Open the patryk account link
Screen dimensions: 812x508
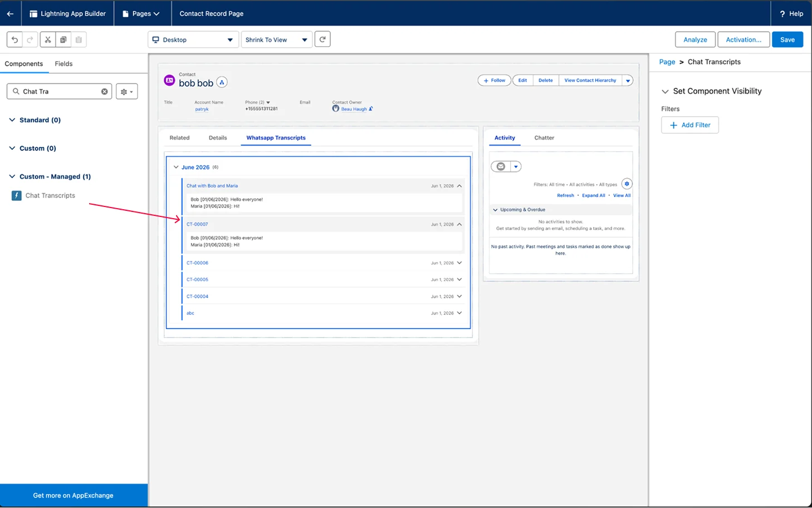202,109
